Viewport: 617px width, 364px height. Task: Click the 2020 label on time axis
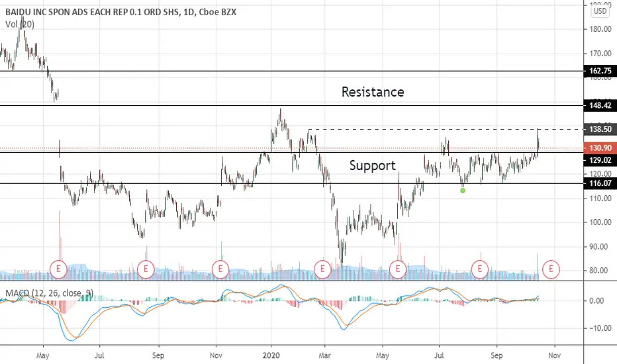coord(271,355)
